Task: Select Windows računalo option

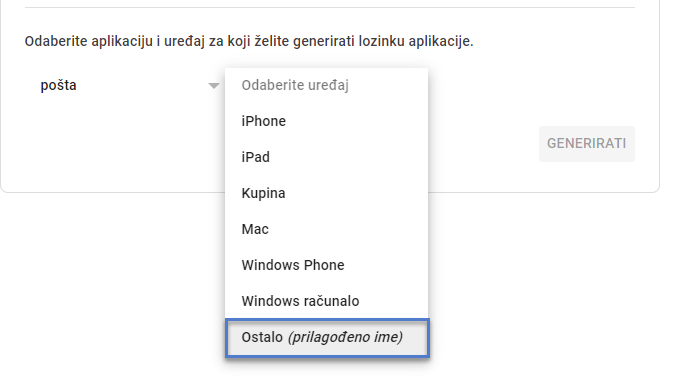Action: tap(327, 301)
